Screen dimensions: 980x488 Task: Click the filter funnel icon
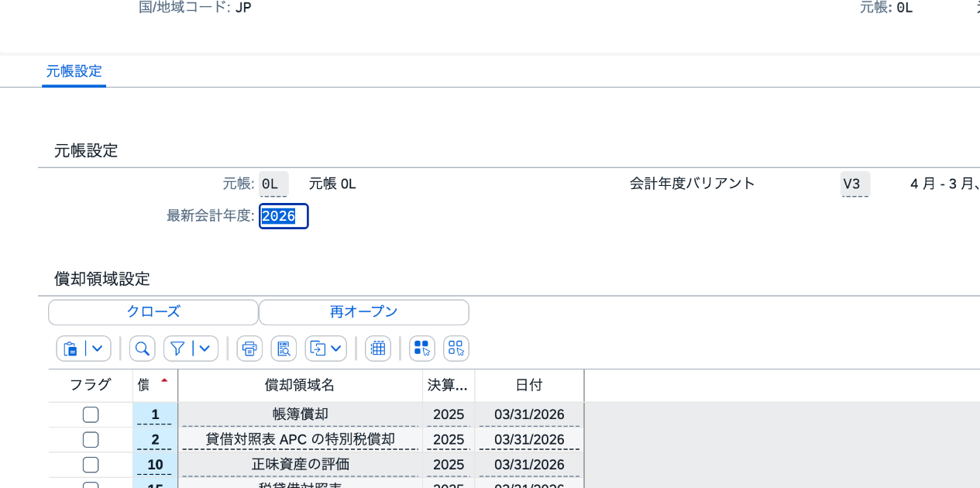click(177, 349)
